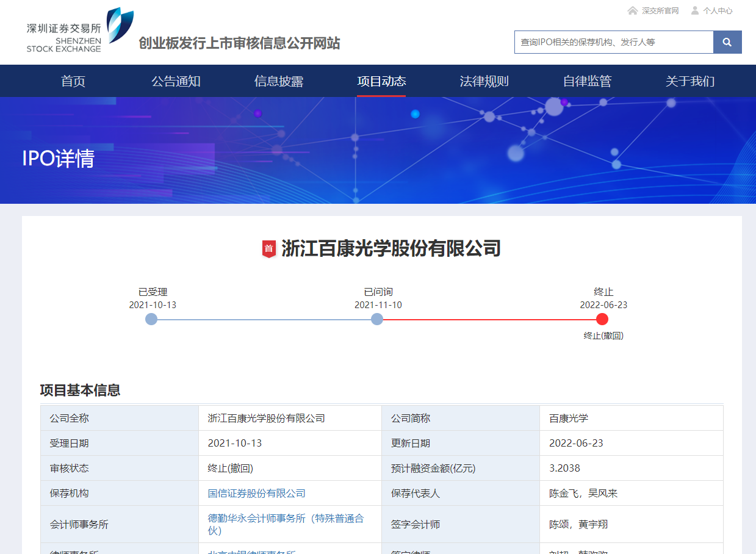Click the 2021-10-13 date under 已受理
756x554 pixels.
pyautogui.click(x=153, y=305)
